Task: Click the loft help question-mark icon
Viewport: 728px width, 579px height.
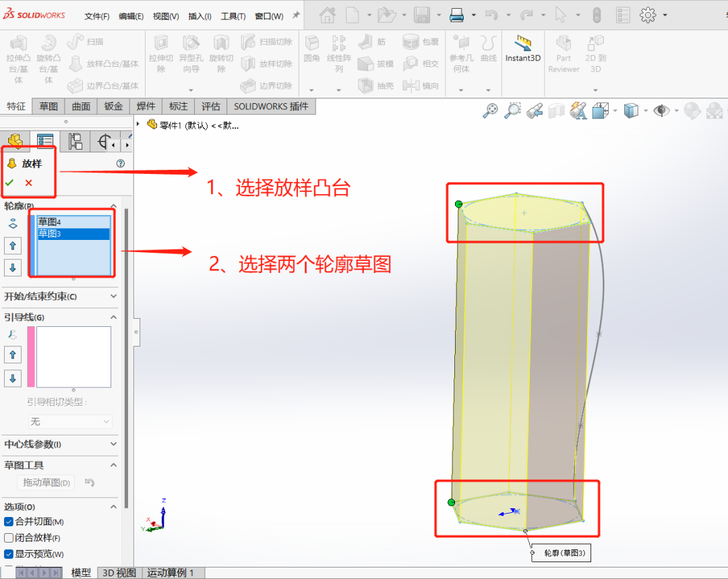Action: point(121,163)
